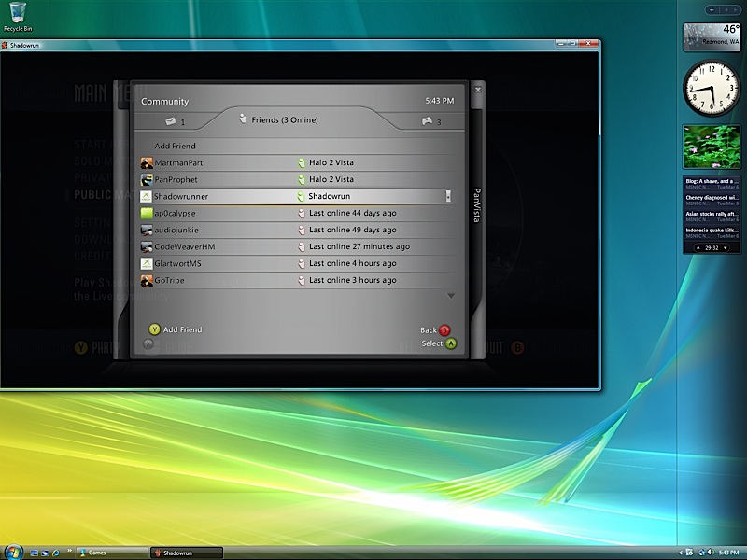Click ap0calypse's green gamer tile

coord(147,214)
